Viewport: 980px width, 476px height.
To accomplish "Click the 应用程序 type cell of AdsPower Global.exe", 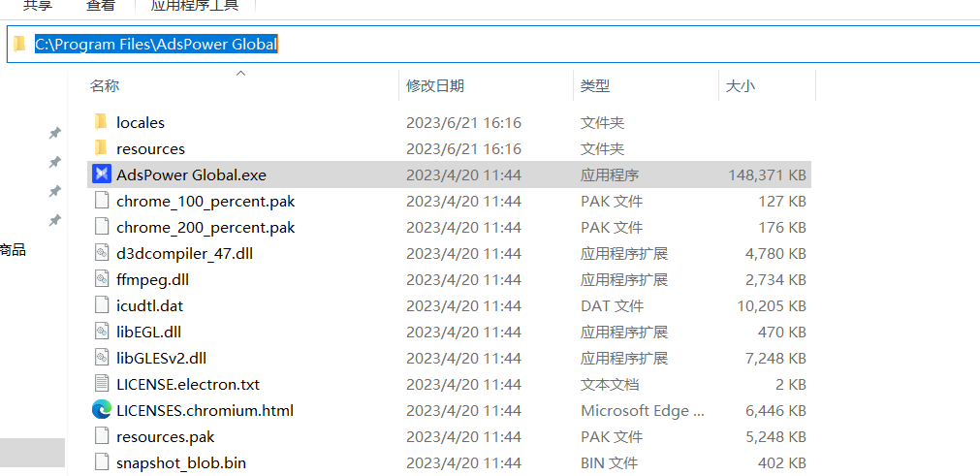I will (x=610, y=175).
